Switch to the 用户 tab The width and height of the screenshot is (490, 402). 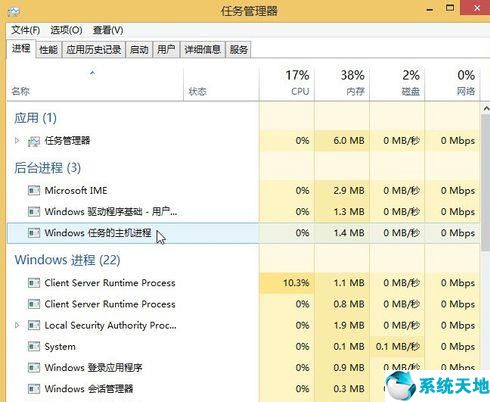[166, 50]
